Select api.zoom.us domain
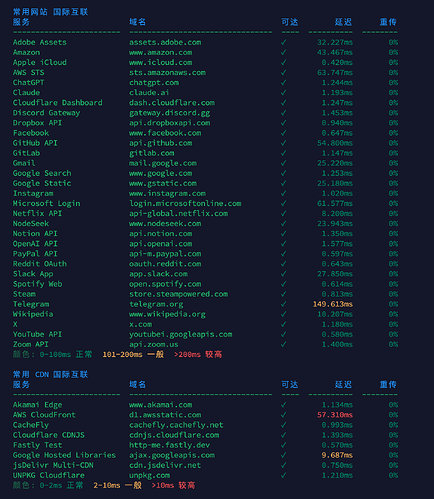This screenshot has width=434, height=499. pos(154,344)
